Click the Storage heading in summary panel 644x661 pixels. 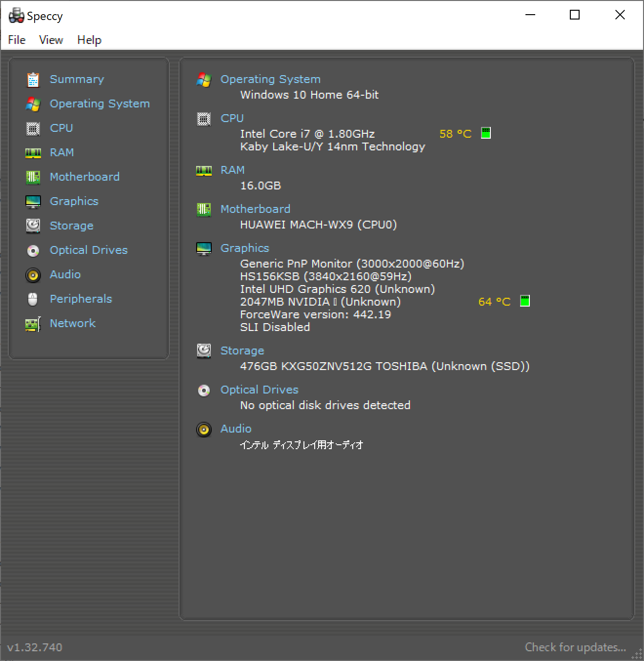tap(242, 351)
